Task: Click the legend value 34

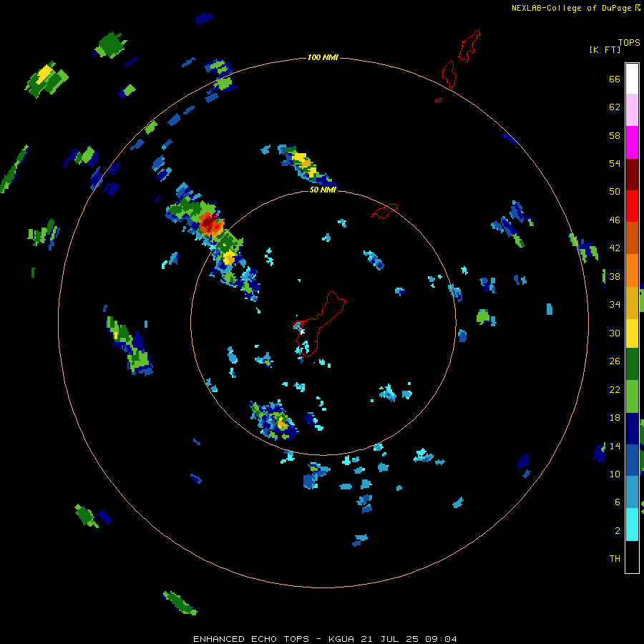Action: click(615, 305)
